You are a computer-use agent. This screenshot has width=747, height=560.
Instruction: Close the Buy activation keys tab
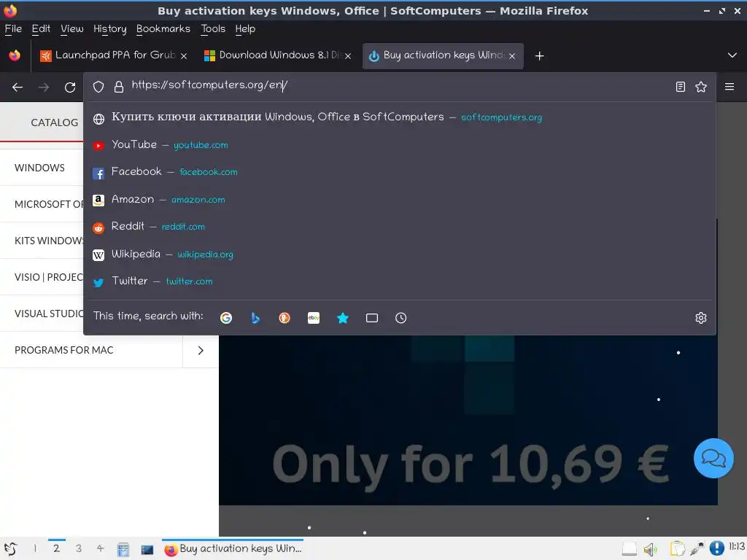pos(512,55)
